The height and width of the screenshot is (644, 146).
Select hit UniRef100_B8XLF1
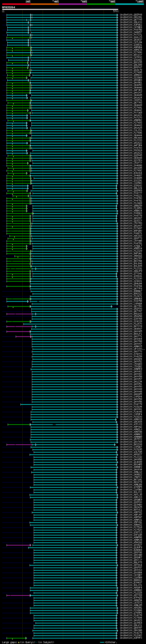(x=131, y=334)
